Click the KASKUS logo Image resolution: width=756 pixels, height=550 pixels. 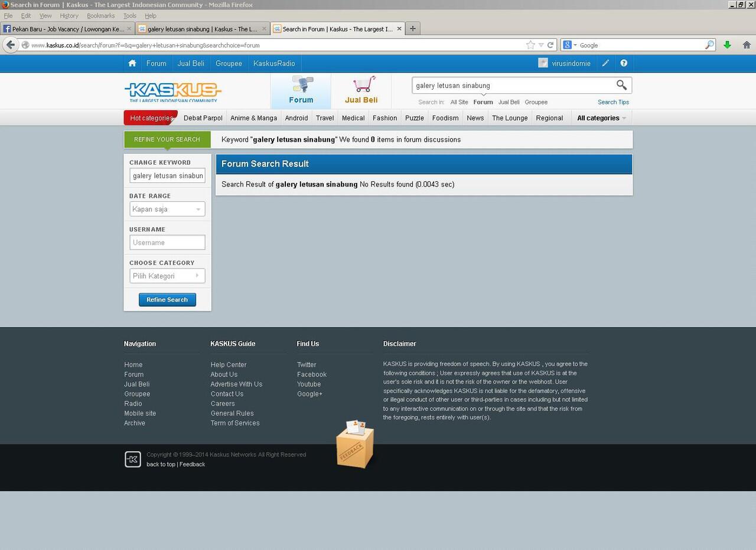click(172, 91)
